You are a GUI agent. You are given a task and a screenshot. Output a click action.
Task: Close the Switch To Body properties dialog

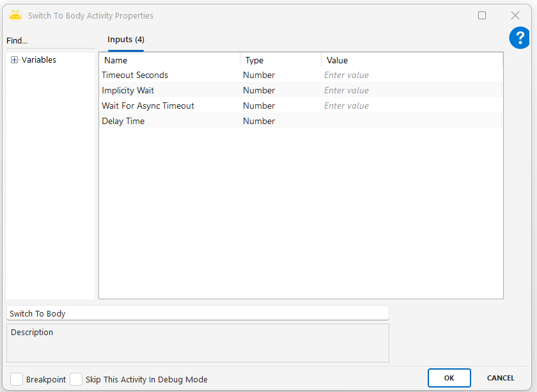(515, 15)
